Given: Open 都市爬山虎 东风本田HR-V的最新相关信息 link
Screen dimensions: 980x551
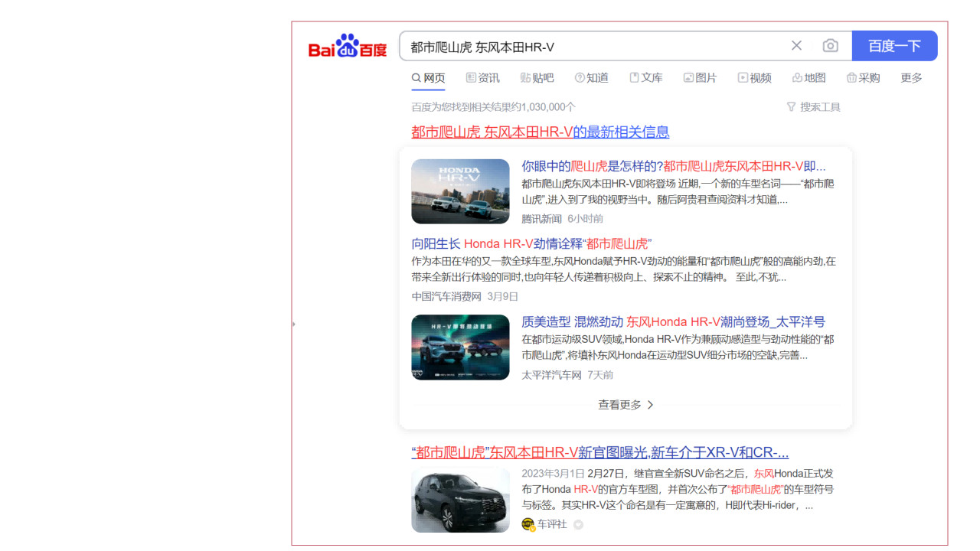Looking at the screenshot, I should point(541,132).
